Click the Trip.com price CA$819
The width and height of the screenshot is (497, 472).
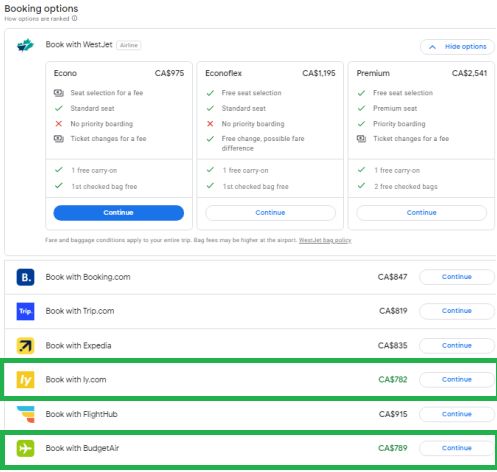click(x=393, y=311)
